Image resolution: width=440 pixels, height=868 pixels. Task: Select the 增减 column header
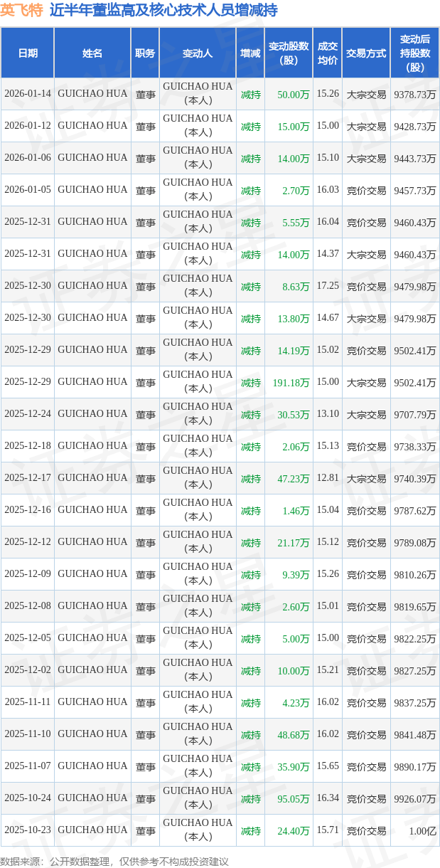[250, 53]
